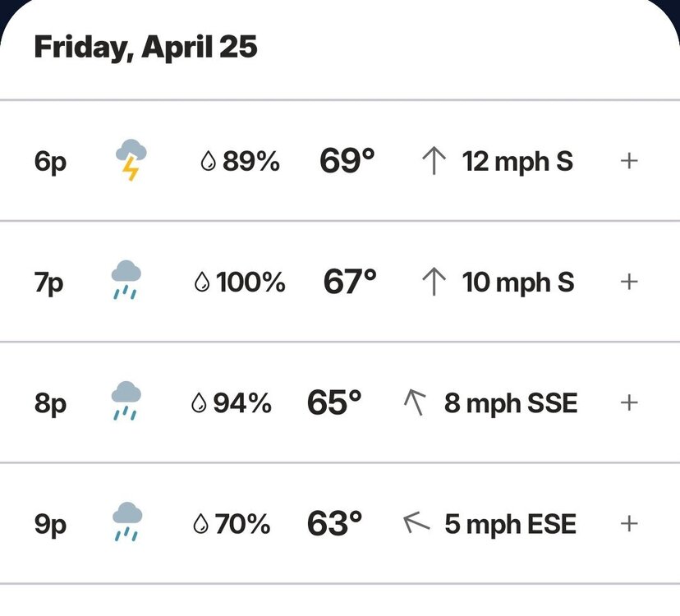Viewport: 680px width, 616px height.
Task: Tap the 94% precipitation chance
Action: click(x=241, y=402)
